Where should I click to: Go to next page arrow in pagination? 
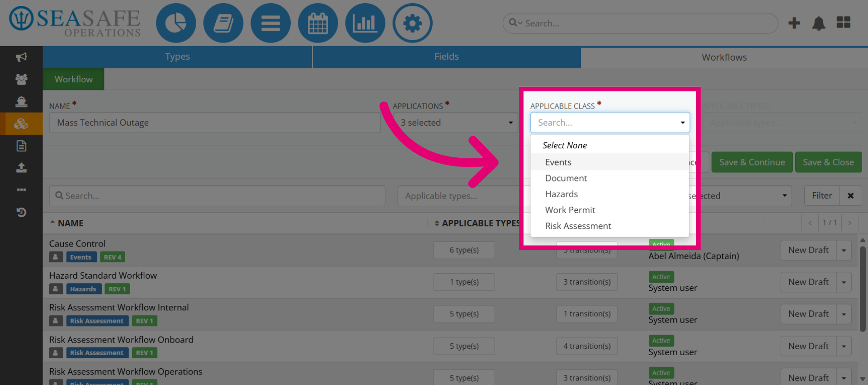point(850,223)
